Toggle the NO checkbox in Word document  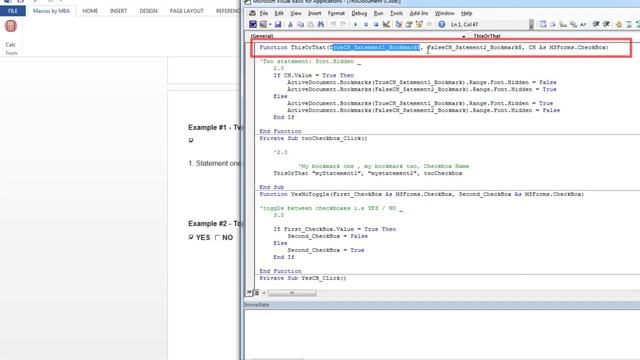click(217, 237)
